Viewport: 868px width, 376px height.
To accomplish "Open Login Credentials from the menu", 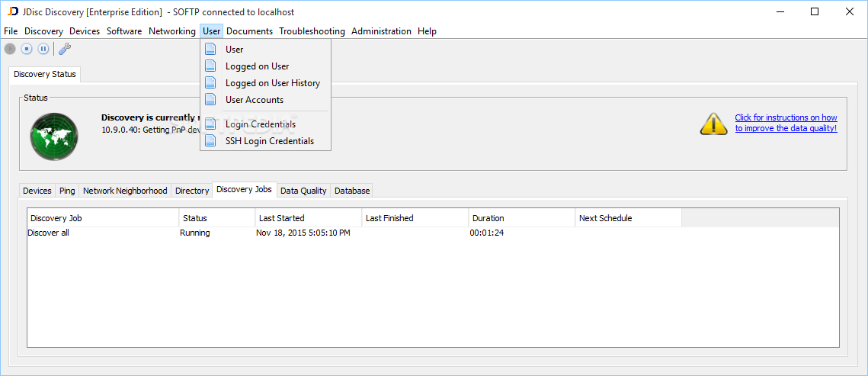I will pos(266,124).
